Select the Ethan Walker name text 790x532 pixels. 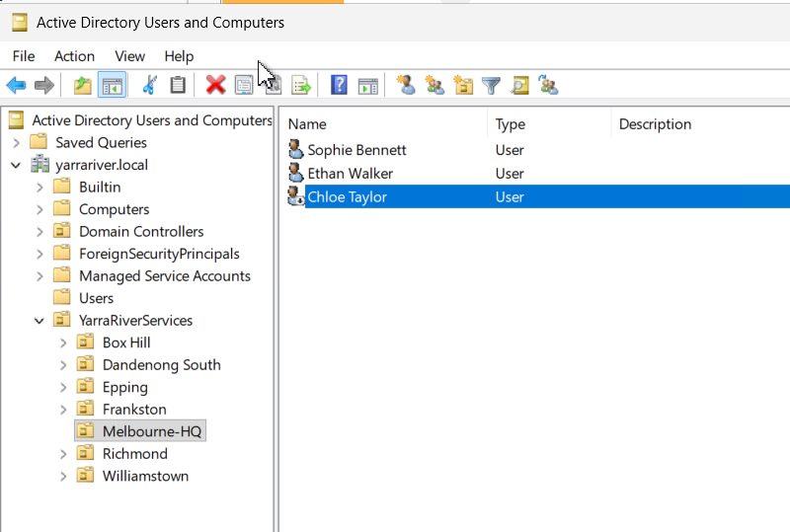[x=351, y=174]
